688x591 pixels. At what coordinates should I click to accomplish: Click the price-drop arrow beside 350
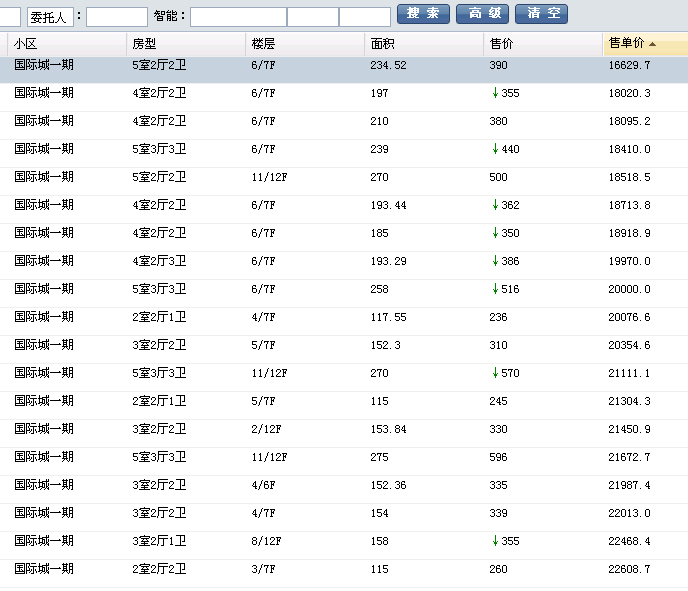click(495, 233)
